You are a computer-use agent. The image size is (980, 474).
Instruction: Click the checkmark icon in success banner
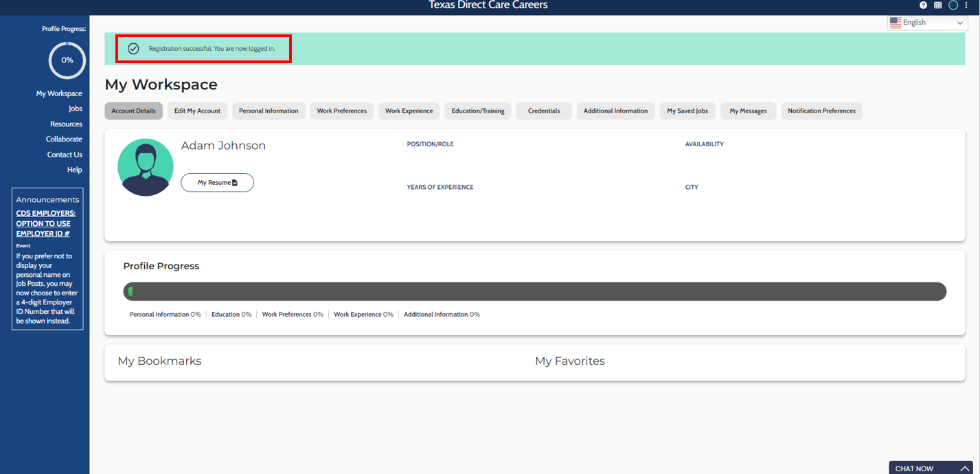click(133, 49)
